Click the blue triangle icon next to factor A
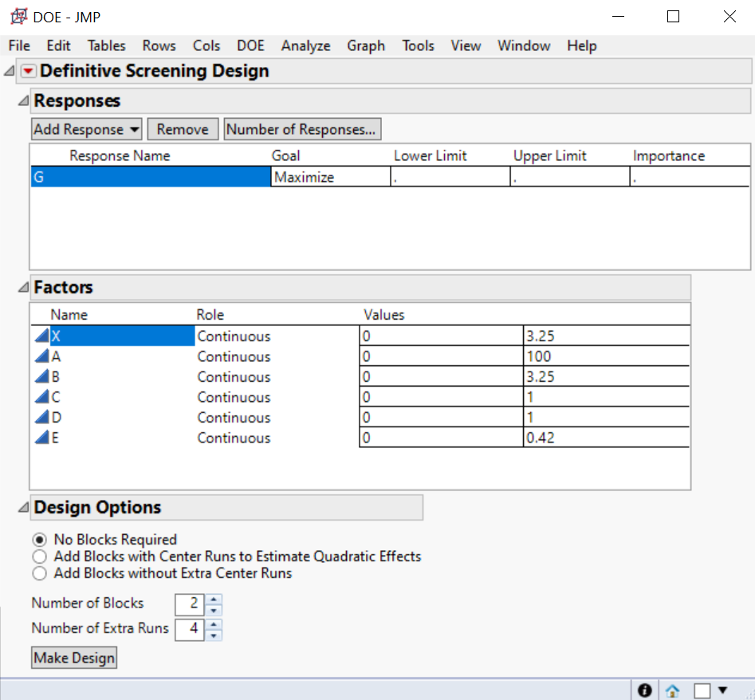755x700 pixels. [42, 356]
